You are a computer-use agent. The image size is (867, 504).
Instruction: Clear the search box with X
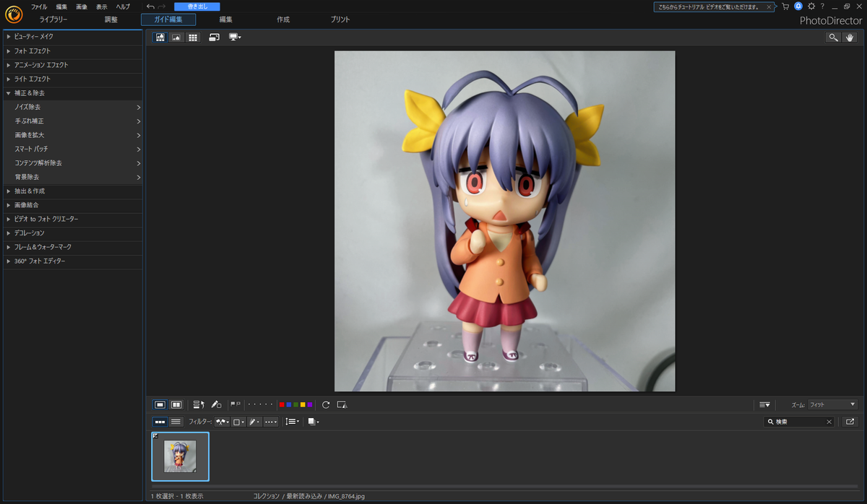[x=829, y=422]
